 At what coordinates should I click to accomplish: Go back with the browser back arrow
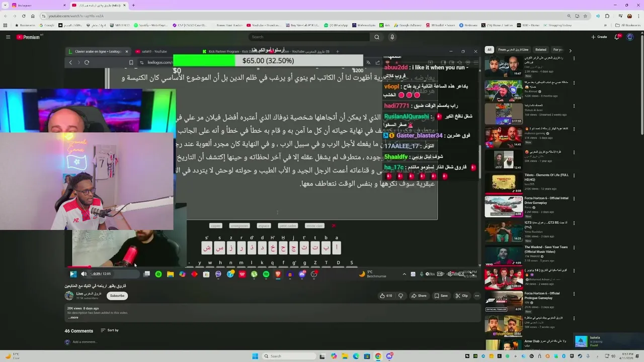[7, 16]
